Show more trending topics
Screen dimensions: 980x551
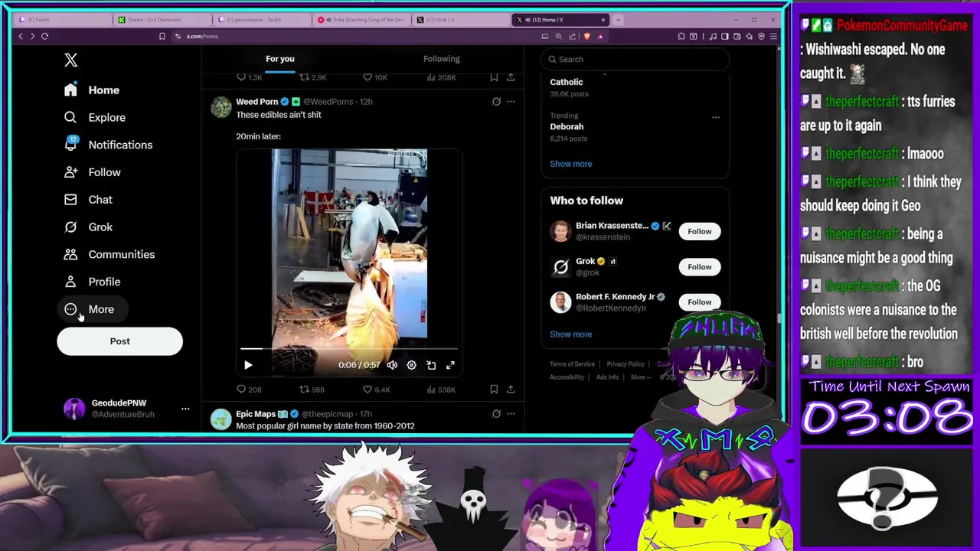(570, 164)
